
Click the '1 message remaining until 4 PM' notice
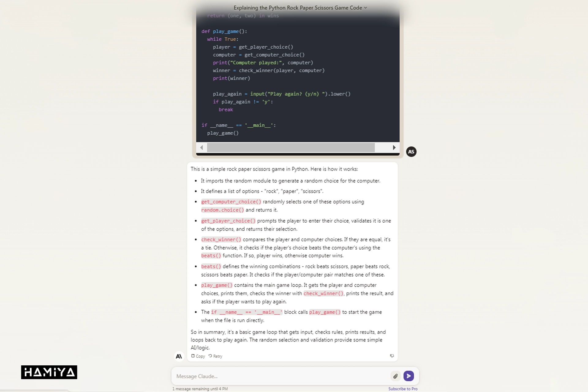click(x=200, y=389)
